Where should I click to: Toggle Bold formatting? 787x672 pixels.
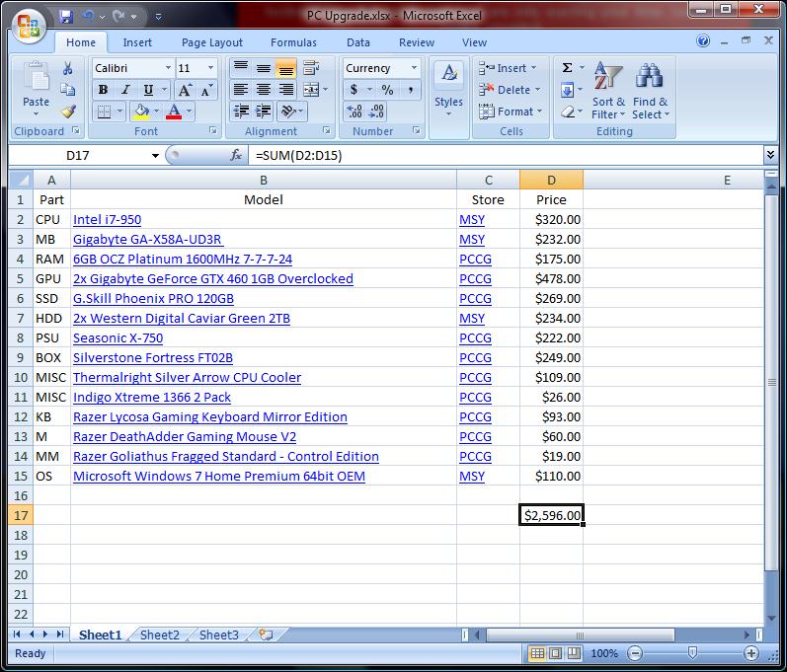[x=103, y=90]
